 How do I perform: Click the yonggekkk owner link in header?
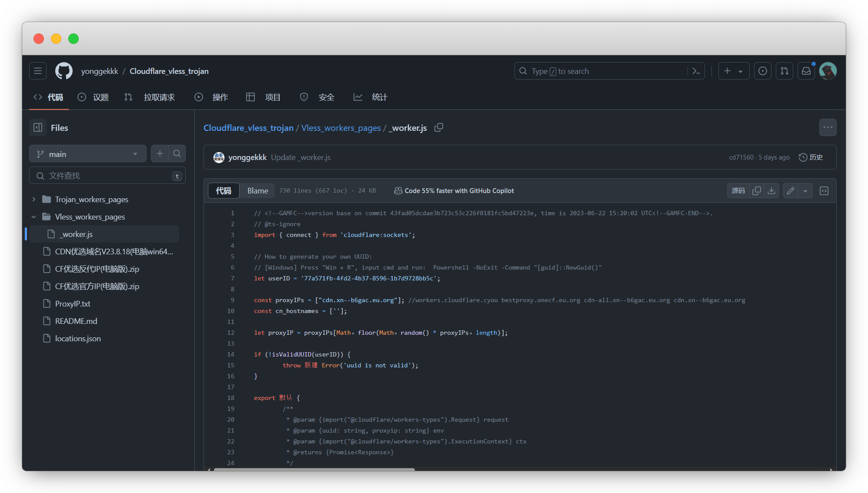tap(100, 71)
